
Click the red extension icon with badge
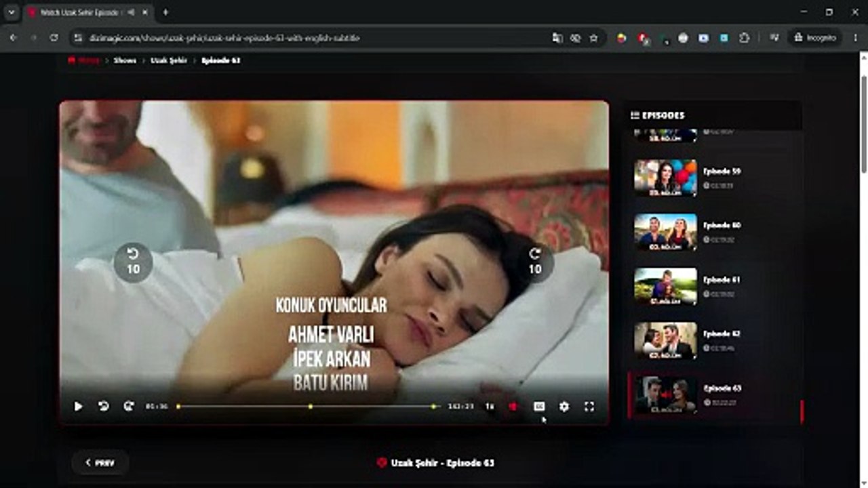click(643, 39)
